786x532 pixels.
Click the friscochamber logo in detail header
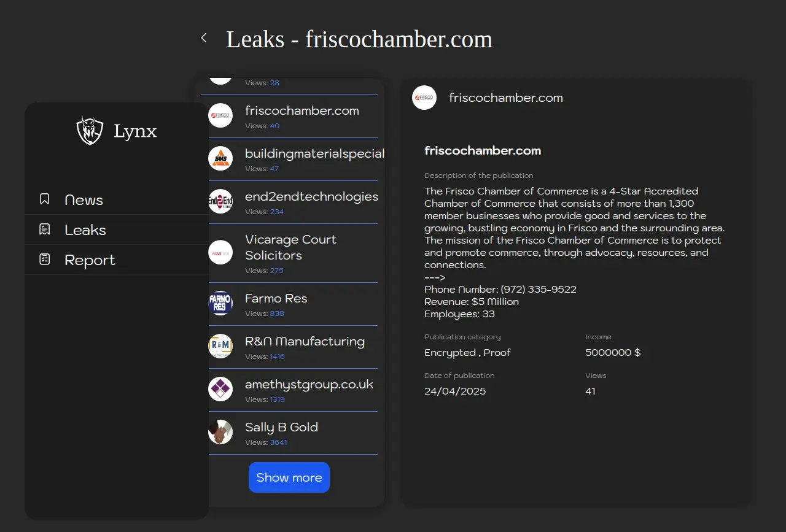[424, 98]
